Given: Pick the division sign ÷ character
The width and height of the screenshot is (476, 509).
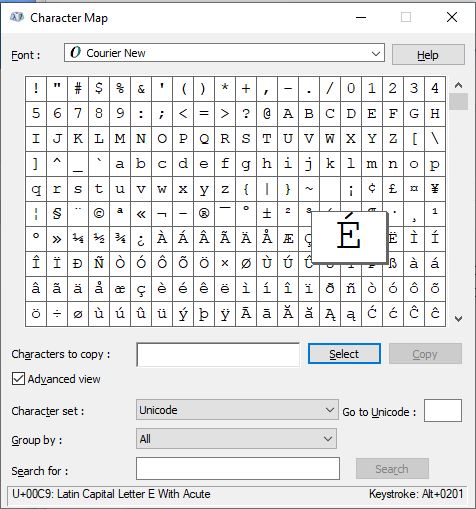Looking at the screenshot, I should [x=57, y=314].
